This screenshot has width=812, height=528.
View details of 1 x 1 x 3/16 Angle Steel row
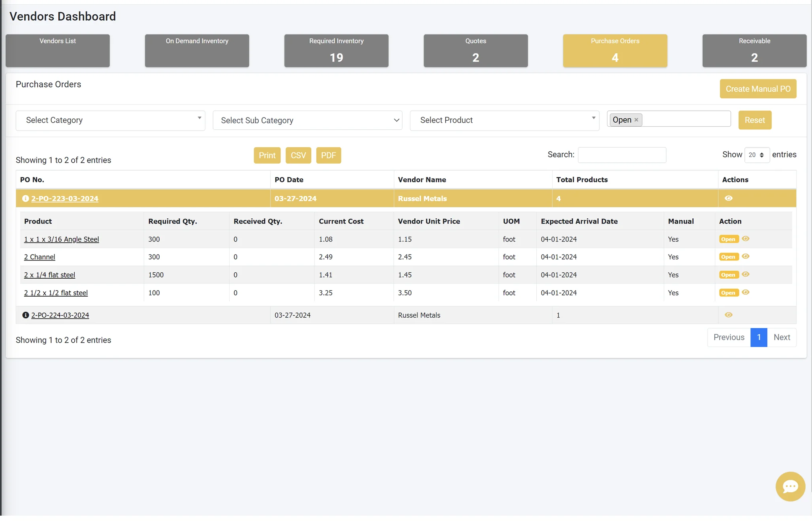point(745,239)
